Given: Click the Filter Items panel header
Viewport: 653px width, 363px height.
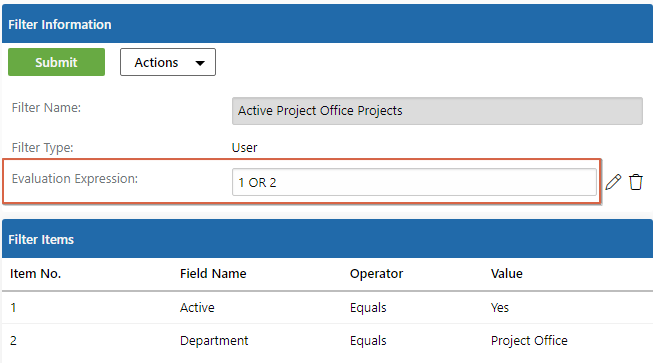Looking at the screenshot, I should tap(327, 239).
